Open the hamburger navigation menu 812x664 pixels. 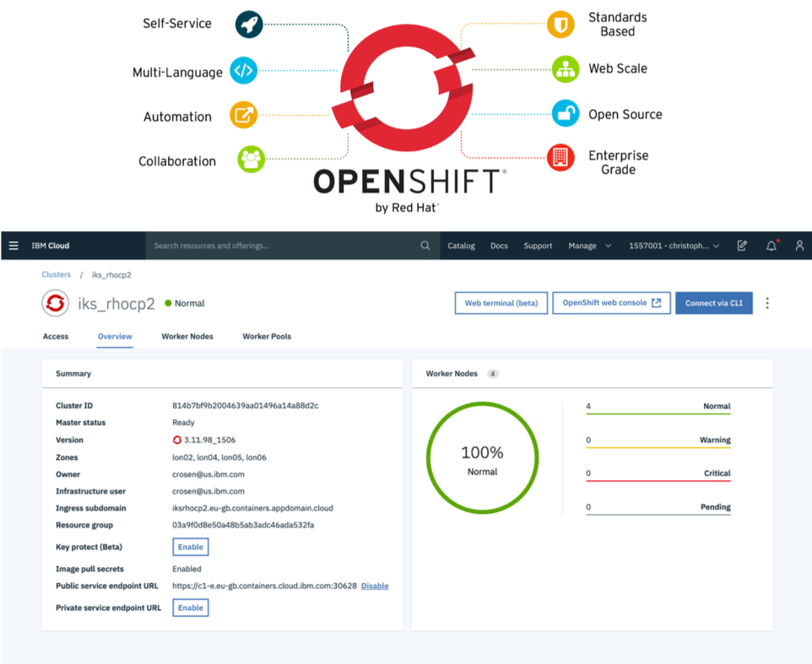click(x=14, y=246)
